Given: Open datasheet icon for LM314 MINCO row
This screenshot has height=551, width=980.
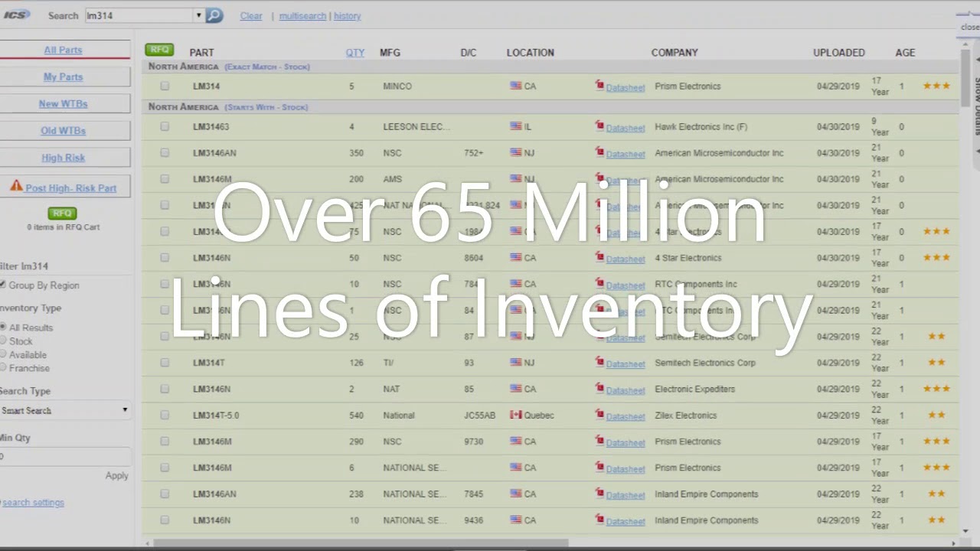Looking at the screenshot, I should (x=599, y=86).
